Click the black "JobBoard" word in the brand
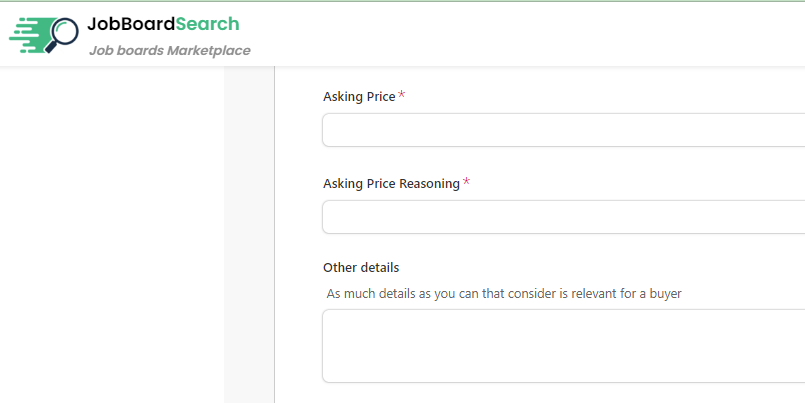 pos(130,24)
